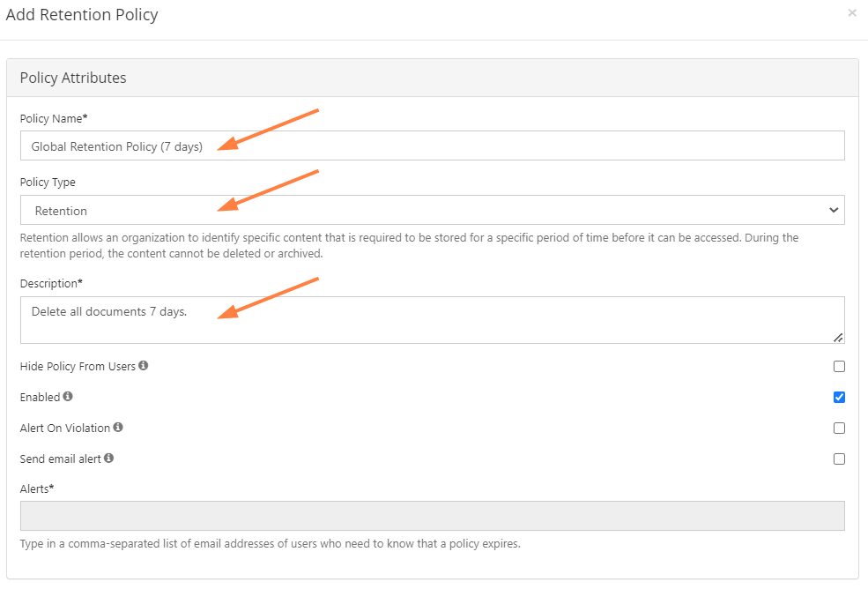Click info icon beside Hide Policy From Users
Screen dimensions: 868x589
144,366
